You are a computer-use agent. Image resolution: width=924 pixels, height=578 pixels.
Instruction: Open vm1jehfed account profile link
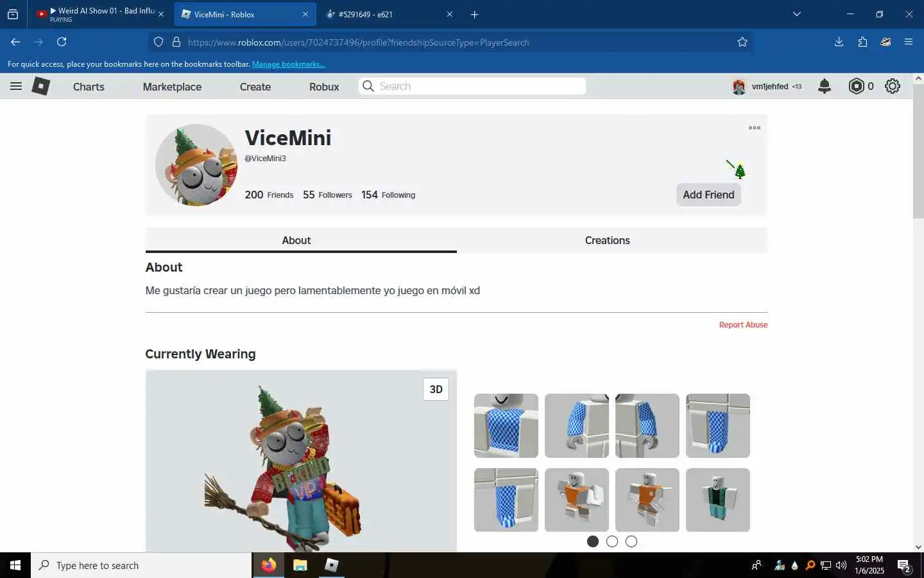point(767,86)
